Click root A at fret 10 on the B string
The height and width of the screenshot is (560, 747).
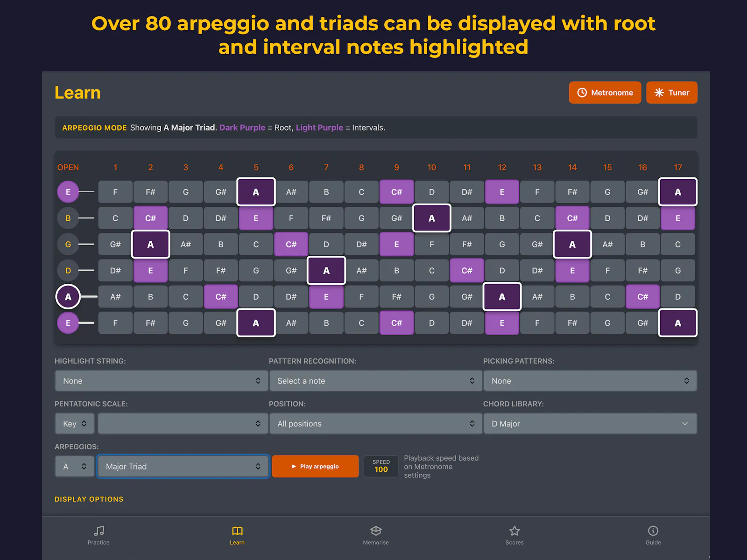(432, 218)
